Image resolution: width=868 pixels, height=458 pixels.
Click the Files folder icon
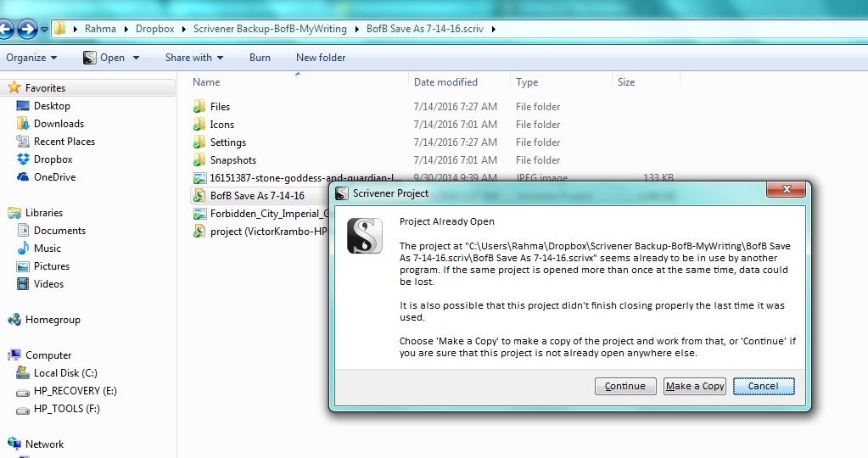click(x=199, y=106)
